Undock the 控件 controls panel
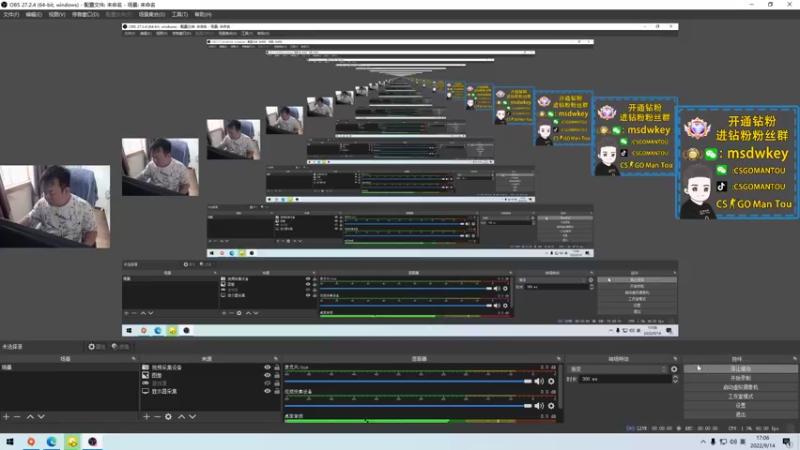 click(794, 359)
